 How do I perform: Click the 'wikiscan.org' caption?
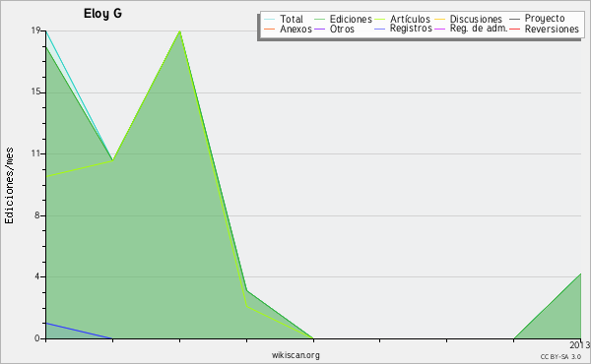(295, 354)
